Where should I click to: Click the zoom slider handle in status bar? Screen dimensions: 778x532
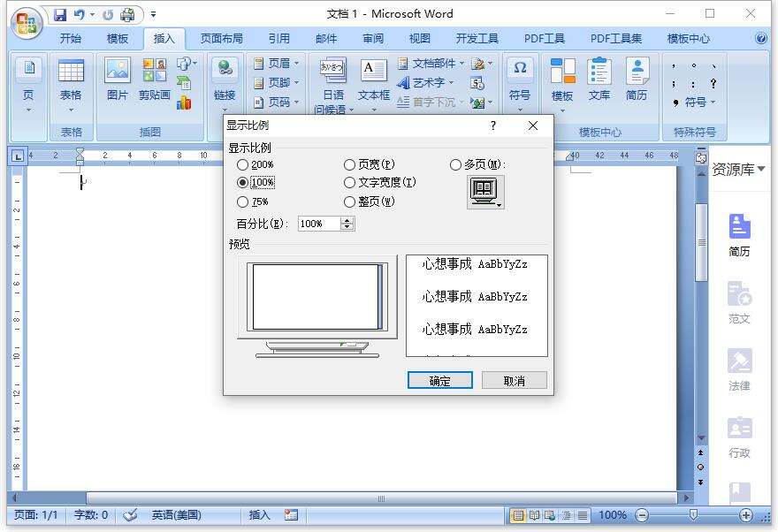pos(694,515)
